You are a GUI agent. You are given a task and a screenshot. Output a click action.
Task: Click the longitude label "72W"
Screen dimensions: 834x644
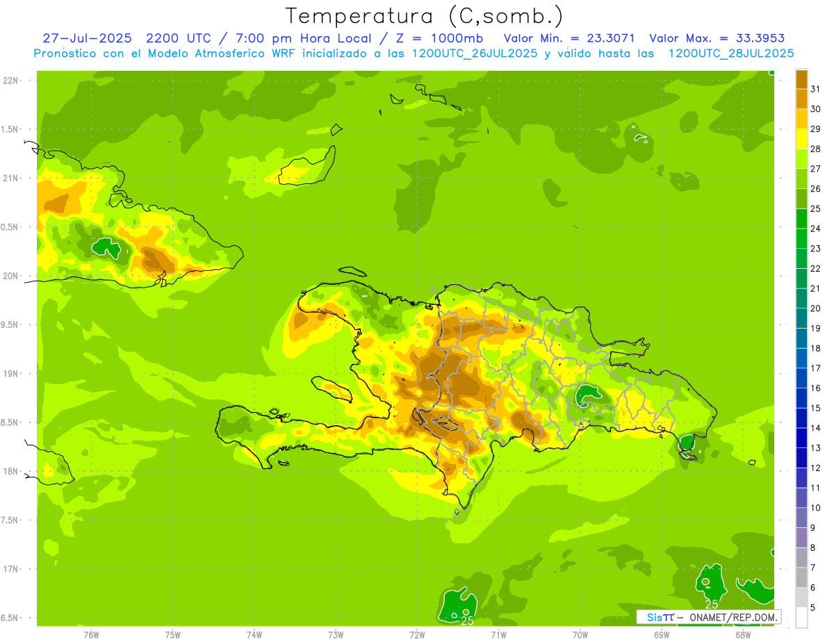coord(417,635)
